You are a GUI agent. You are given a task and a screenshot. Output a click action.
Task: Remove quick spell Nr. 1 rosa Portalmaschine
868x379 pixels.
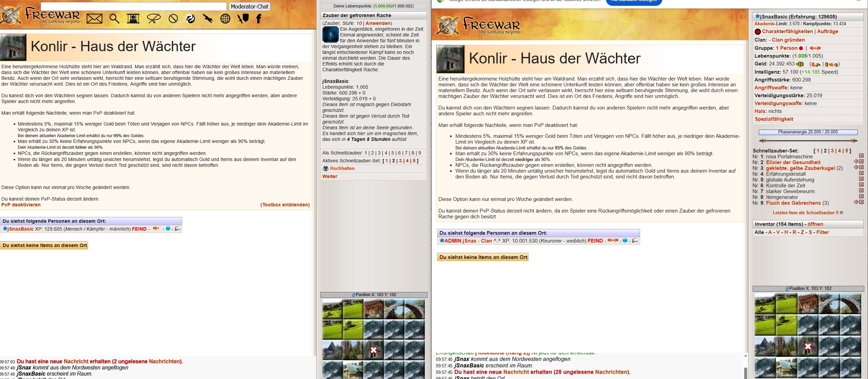[861, 156]
